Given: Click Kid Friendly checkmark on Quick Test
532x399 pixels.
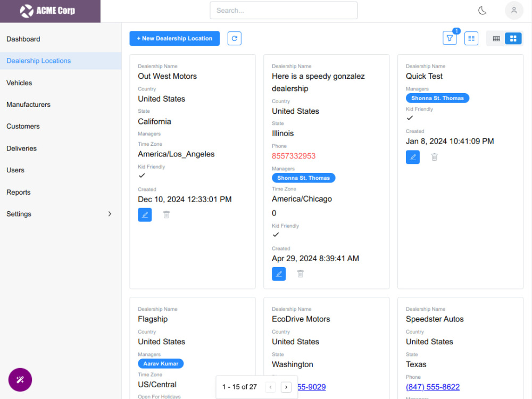Looking at the screenshot, I should (410, 118).
